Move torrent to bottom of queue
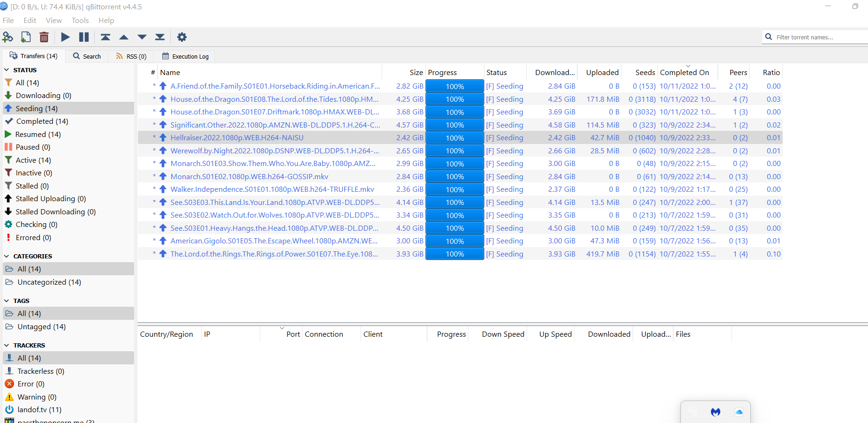The width and height of the screenshot is (868, 423). tap(160, 37)
